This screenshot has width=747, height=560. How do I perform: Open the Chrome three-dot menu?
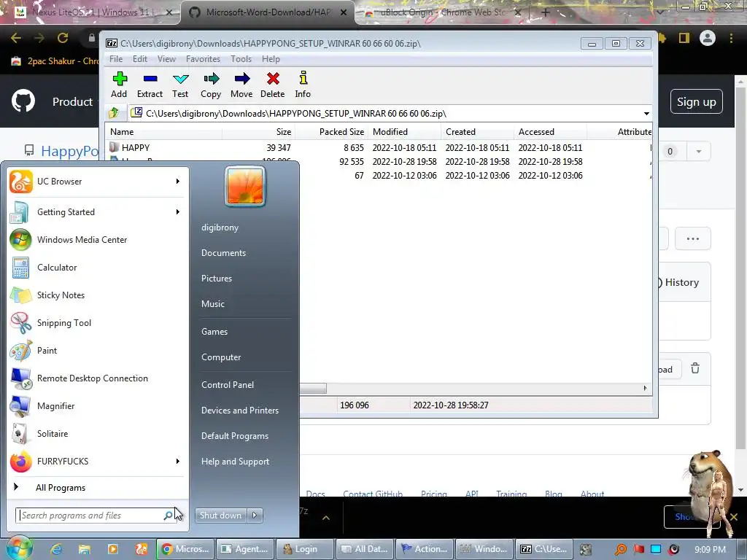click(731, 38)
